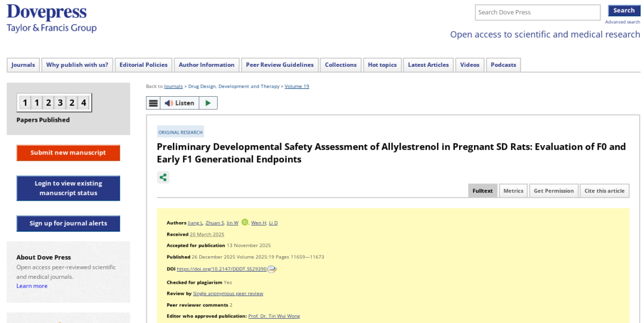This screenshot has height=323, width=644.
Task: Click the Accepted date 13 November 2025
Action: (249, 245)
